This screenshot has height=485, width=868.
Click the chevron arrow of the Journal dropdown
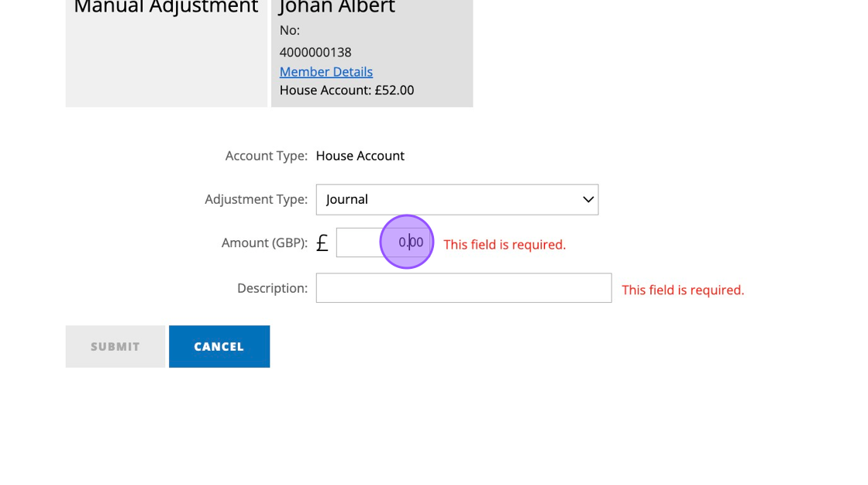pyautogui.click(x=588, y=199)
